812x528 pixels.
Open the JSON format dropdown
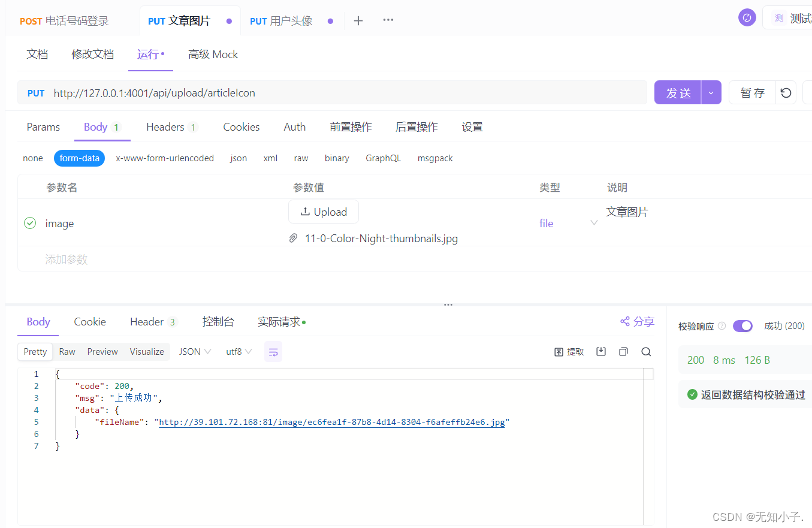195,352
